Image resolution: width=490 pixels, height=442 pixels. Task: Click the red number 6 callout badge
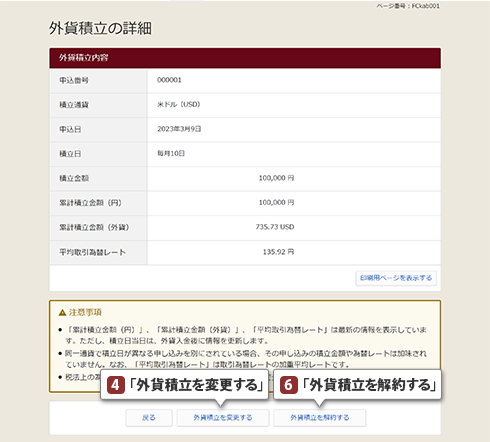coord(289,385)
